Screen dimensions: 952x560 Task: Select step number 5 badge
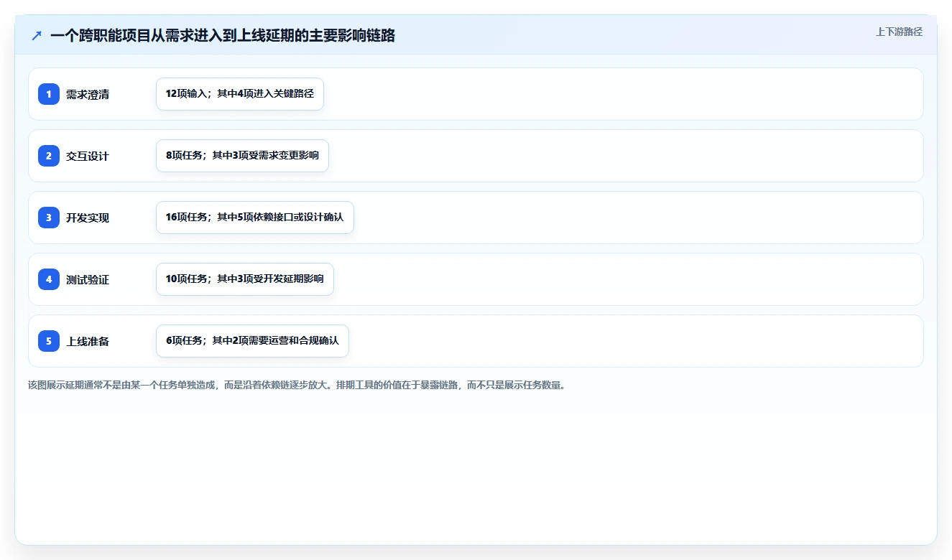49,341
